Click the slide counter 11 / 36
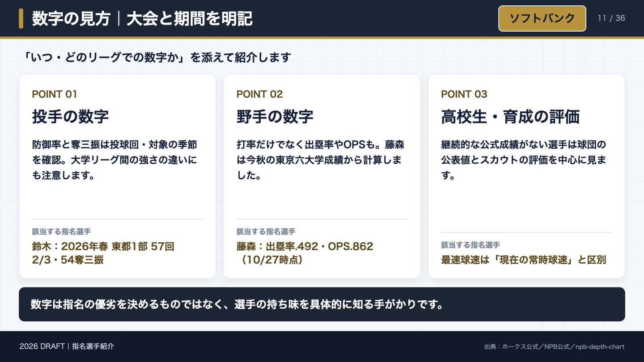 [611, 18]
